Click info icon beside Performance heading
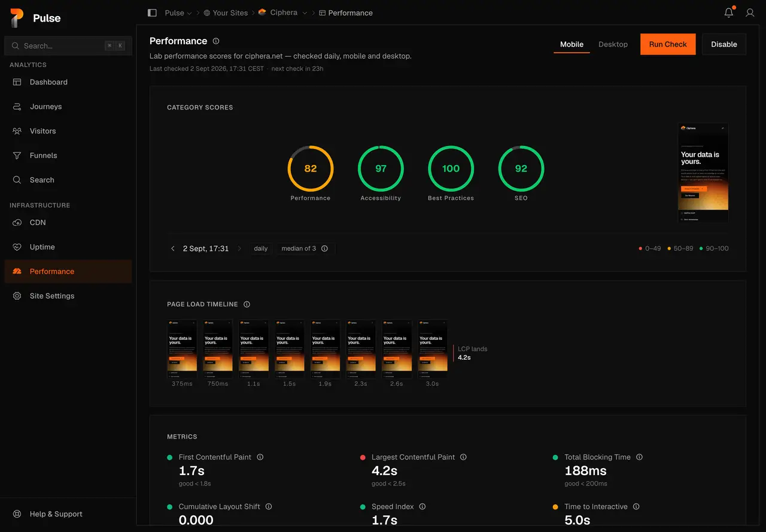Image resolution: width=766 pixels, height=532 pixels. (x=216, y=41)
